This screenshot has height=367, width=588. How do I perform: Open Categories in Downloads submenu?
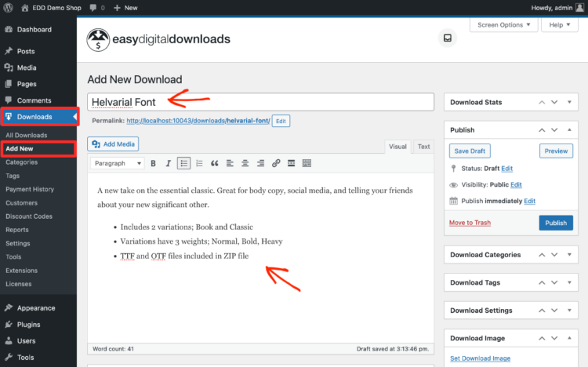22,162
